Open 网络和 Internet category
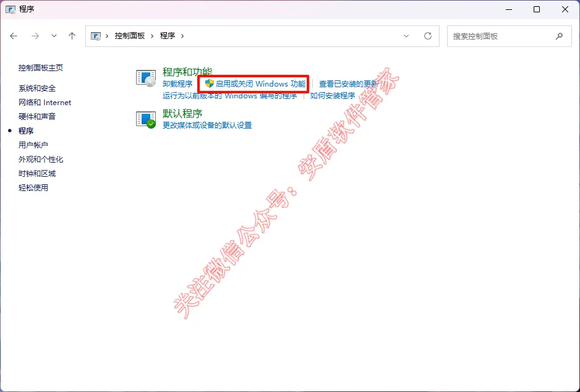 (45, 103)
